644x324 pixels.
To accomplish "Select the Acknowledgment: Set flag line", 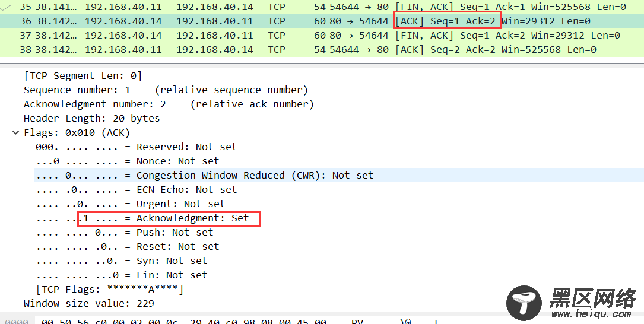I will [142, 218].
